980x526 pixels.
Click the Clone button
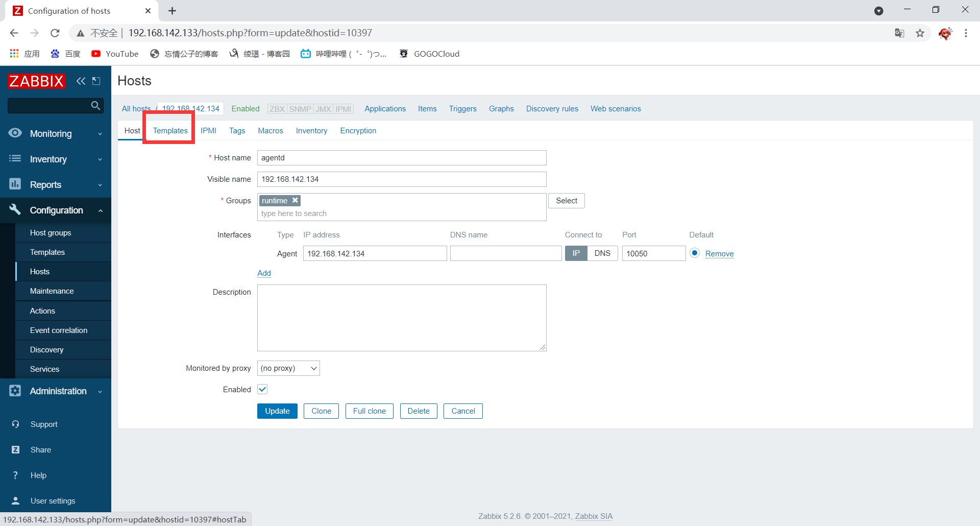[322, 411]
